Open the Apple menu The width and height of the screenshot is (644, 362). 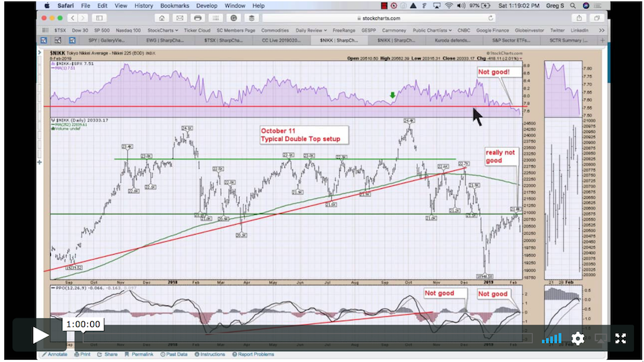47,6
